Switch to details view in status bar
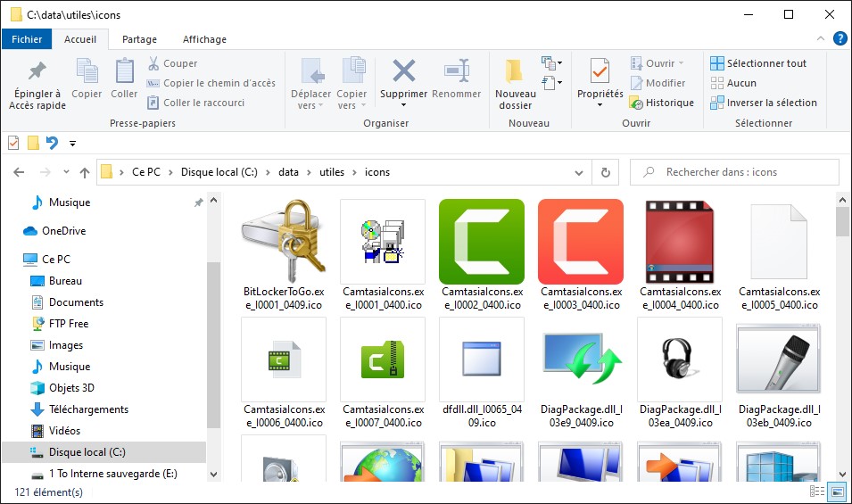The image size is (852, 504). tap(816, 492)
